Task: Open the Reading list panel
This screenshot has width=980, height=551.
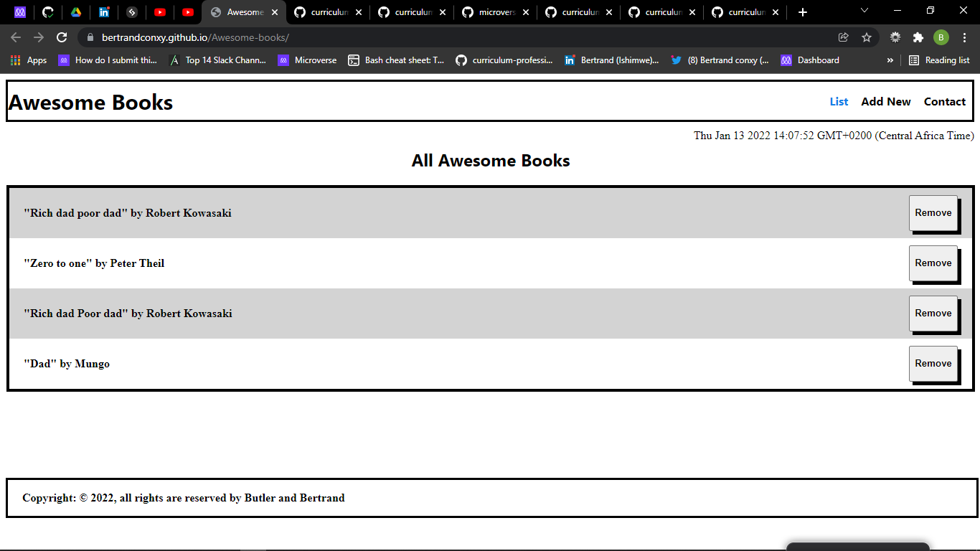Action: coord(939,60)
